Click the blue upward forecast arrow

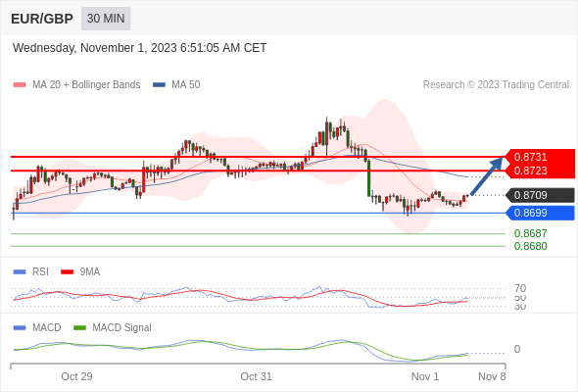pyautogui.click(x=487, y=175)
